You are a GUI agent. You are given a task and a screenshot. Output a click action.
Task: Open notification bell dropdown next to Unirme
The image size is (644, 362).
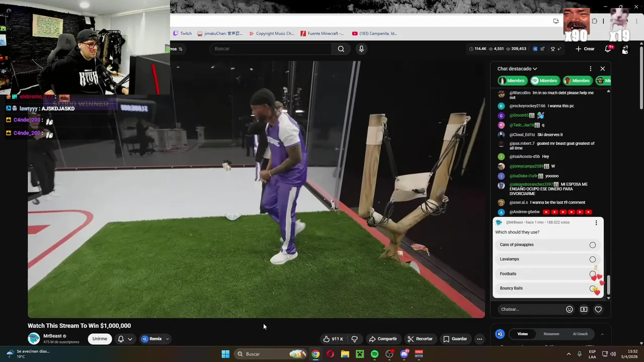[x=125, y=339]
